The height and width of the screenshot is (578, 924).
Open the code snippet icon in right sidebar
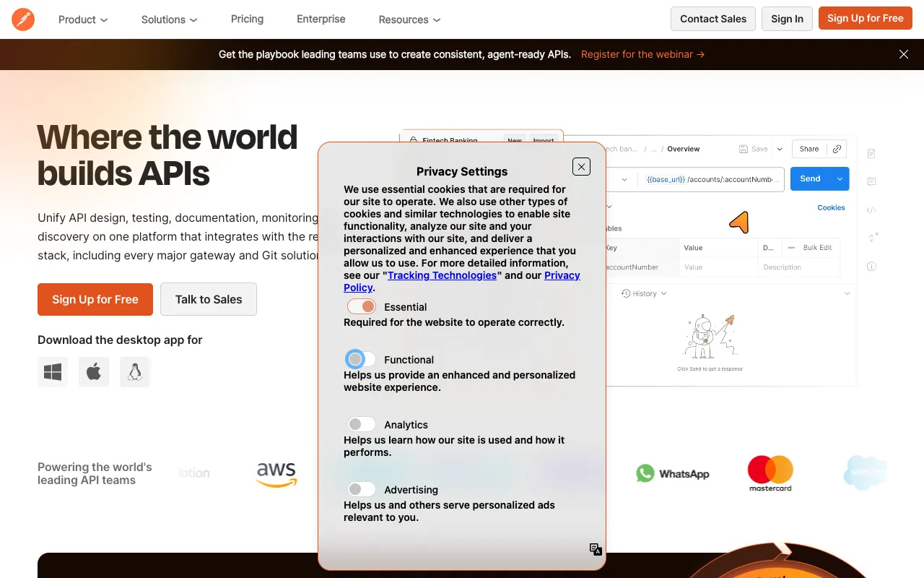click(x=871, y=210)
